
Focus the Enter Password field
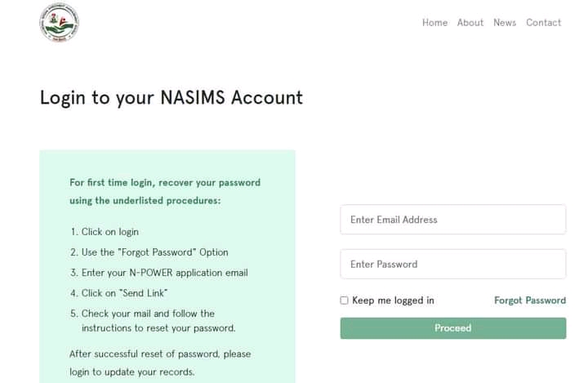pyautogui.click(x=453, y=264)
